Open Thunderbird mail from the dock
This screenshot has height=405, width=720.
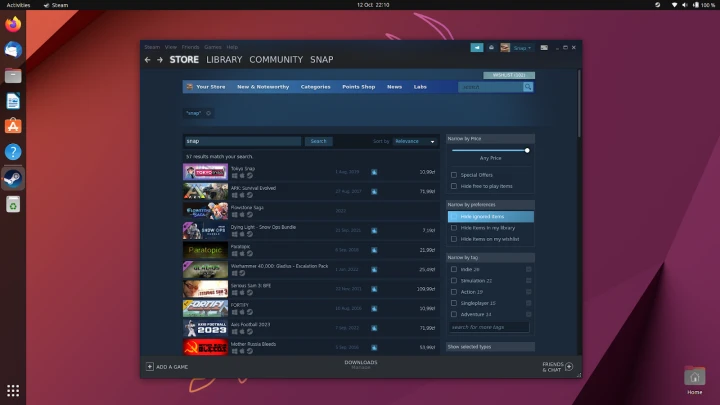tap(13, 50)
